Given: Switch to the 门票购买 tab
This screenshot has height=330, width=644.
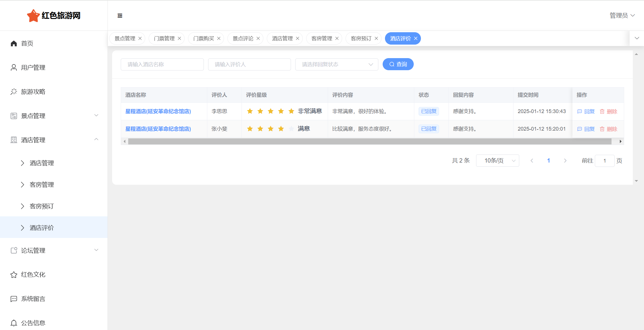Looking at the screenshot, I should point(204,39).
